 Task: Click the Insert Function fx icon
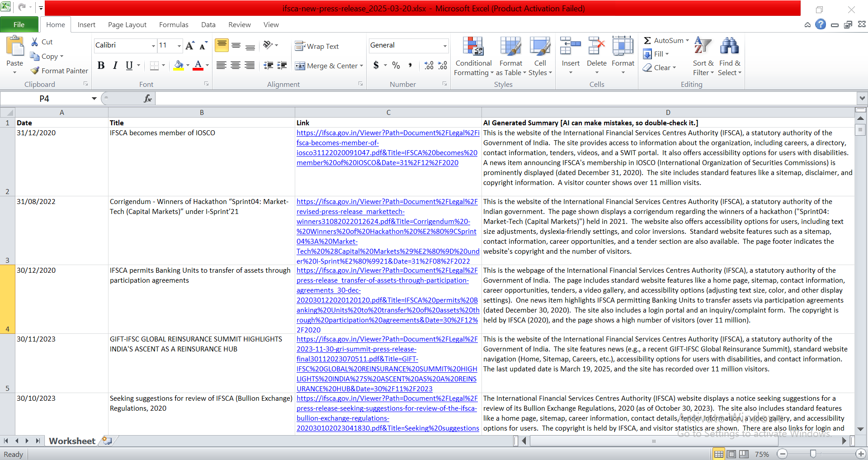[x=148, y=99]
